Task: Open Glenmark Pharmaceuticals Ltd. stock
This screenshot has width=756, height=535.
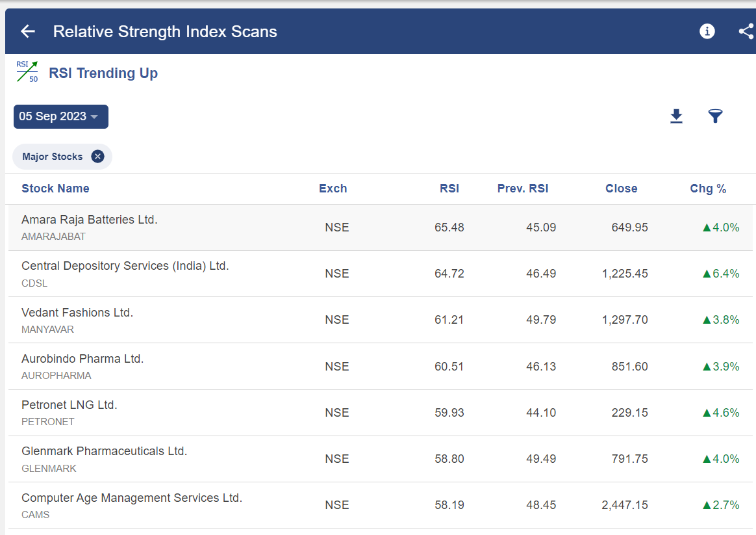Action: (x=104, y=451)
